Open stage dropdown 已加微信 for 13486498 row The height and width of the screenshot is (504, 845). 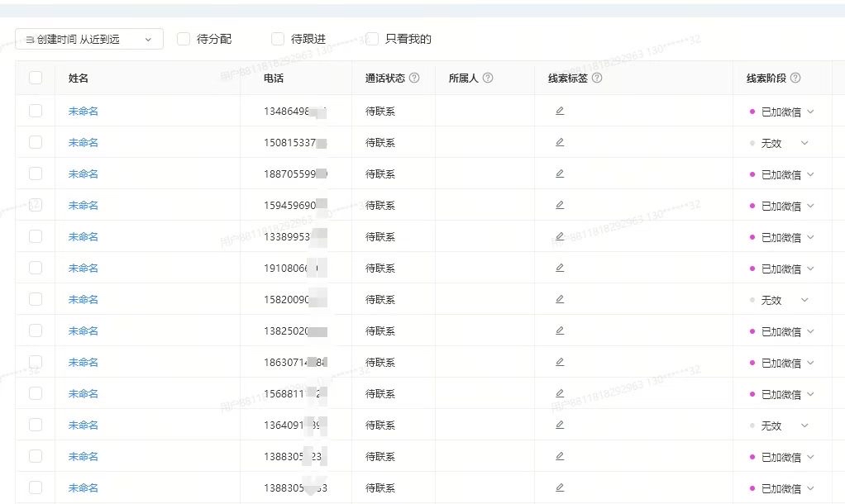[x=782, y=112]
